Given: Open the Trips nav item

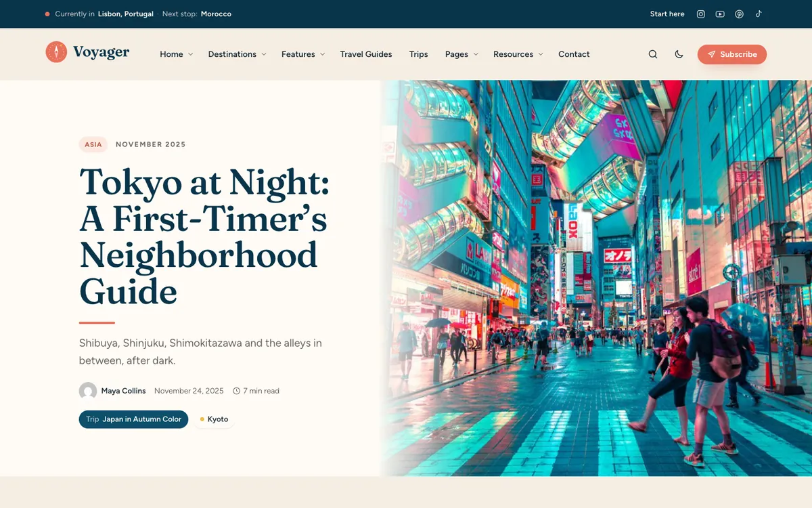Looking at the screenshot, I should (x=419, y=54).
